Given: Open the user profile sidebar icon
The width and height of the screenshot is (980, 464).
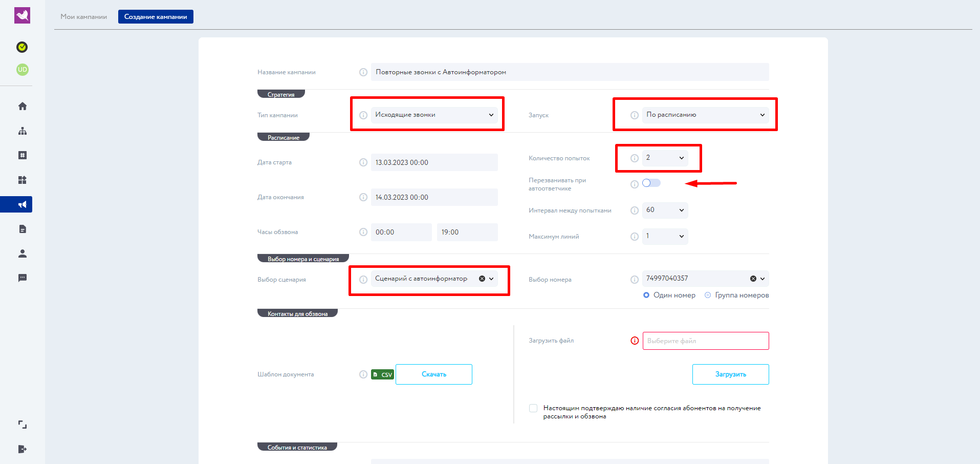Looking at the screenshot, I should [x=23, y=254].
